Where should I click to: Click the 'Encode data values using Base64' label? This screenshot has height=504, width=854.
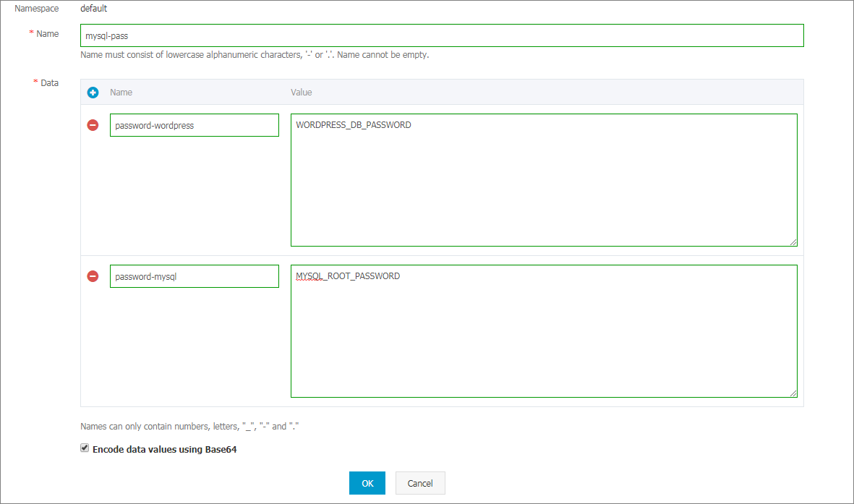164,450
